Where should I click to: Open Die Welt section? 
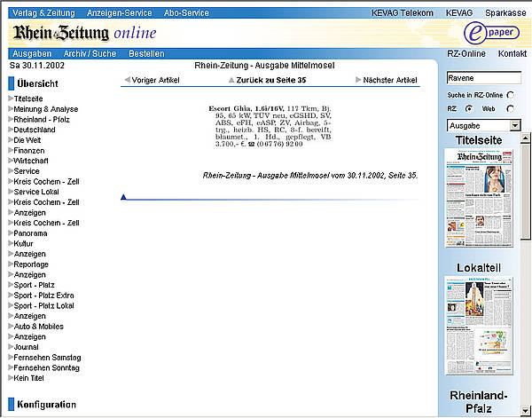[x=27, y=140]
